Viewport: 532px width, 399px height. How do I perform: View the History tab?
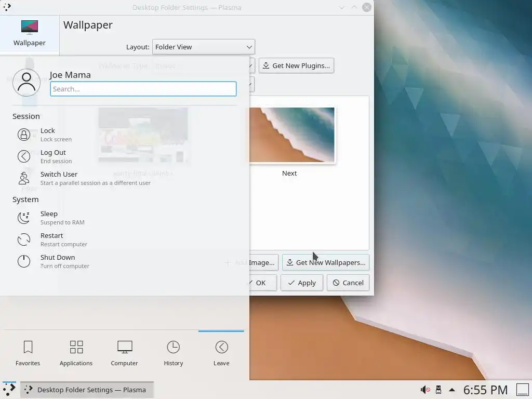point(173,353)
